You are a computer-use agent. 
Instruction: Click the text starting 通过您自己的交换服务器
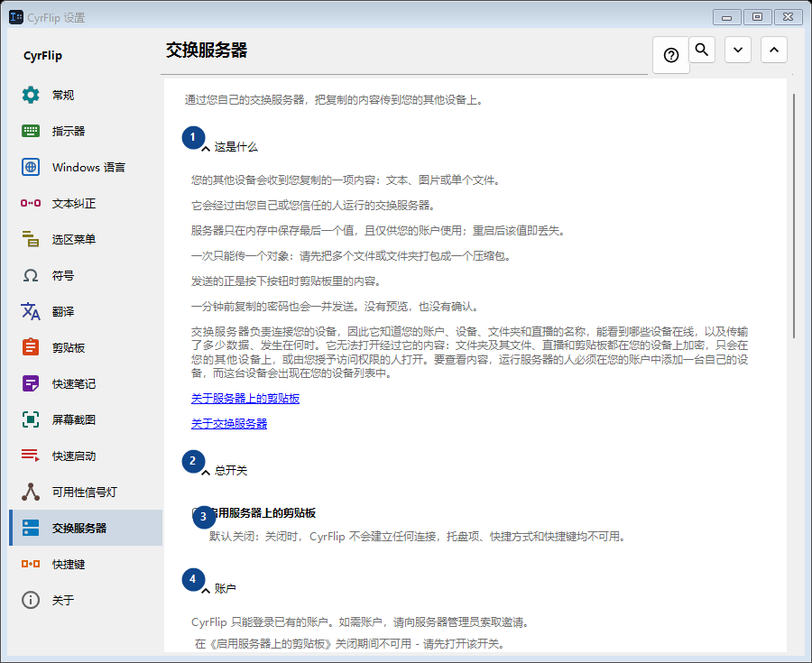click(335, 100)
